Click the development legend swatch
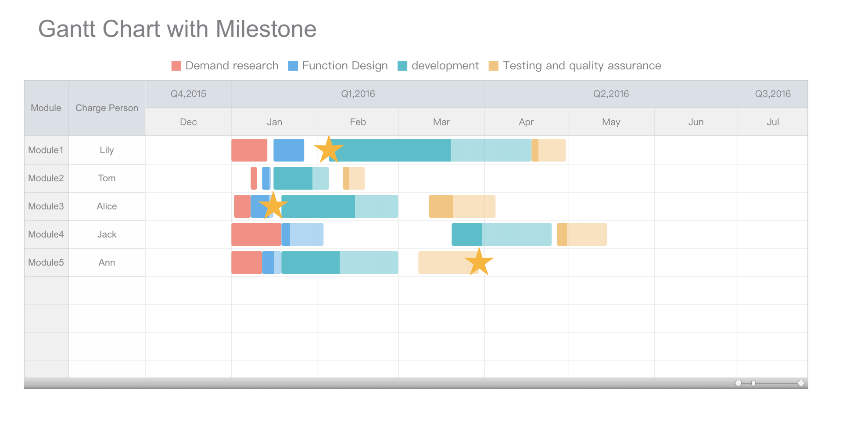This screenshot has height=439, width=868. click(x=402, y=66)
